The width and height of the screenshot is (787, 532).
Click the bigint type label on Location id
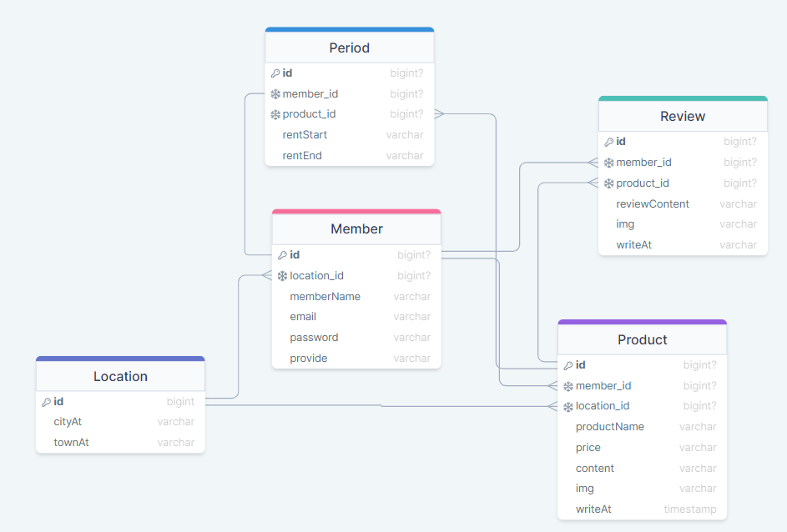click(180, 401)
